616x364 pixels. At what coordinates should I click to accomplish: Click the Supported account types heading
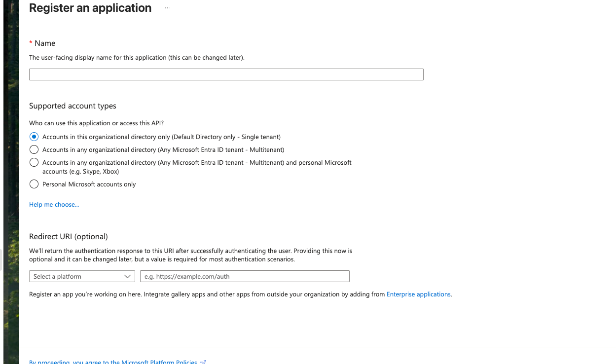click(72, 106)
